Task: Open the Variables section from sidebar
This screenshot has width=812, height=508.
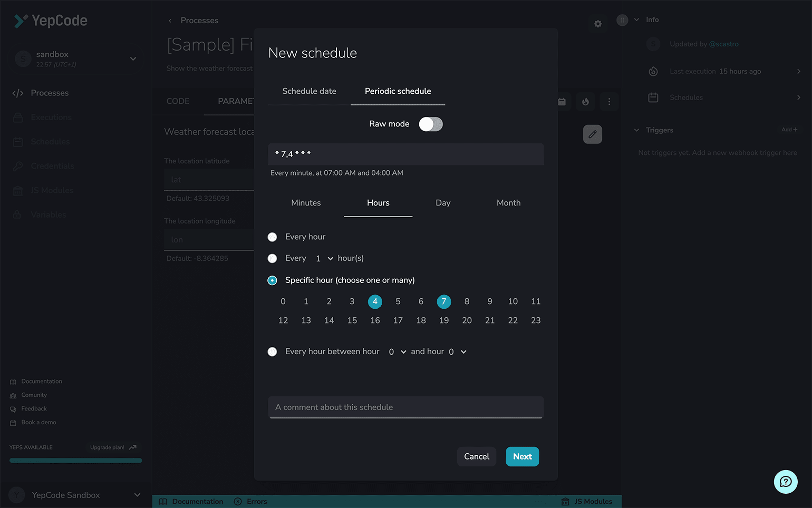Action: [x=49, y=214]
